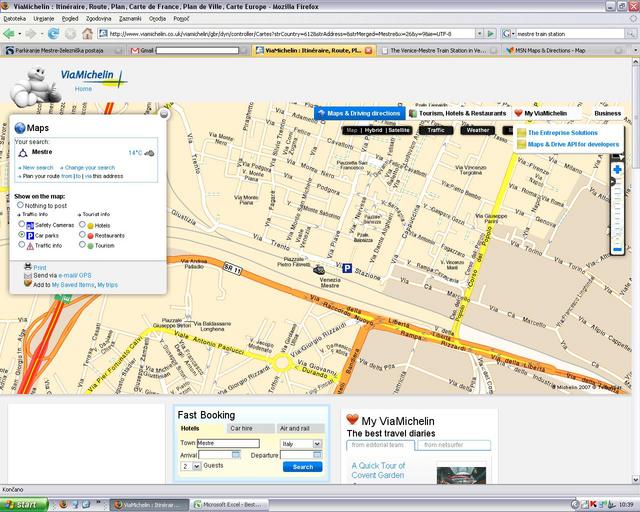Open the tab list dropdown arrow
This screenshot has width=640, height=512.
pos(636,50)
